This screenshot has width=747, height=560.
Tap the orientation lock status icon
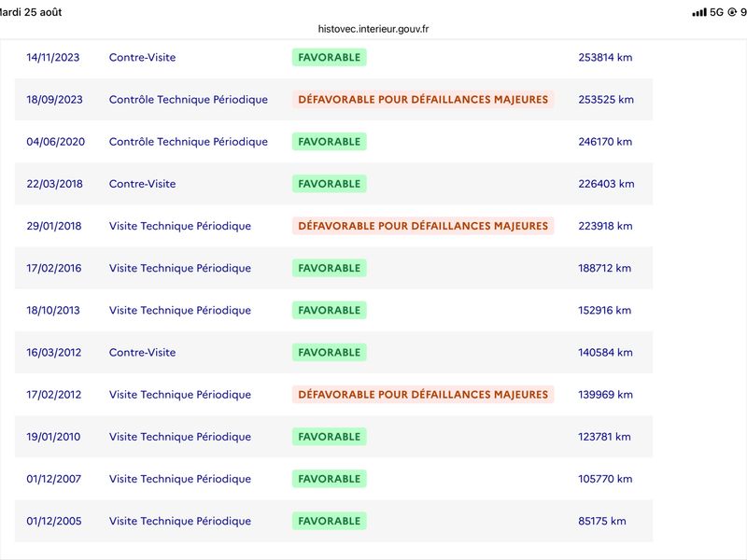click(732, 12)
